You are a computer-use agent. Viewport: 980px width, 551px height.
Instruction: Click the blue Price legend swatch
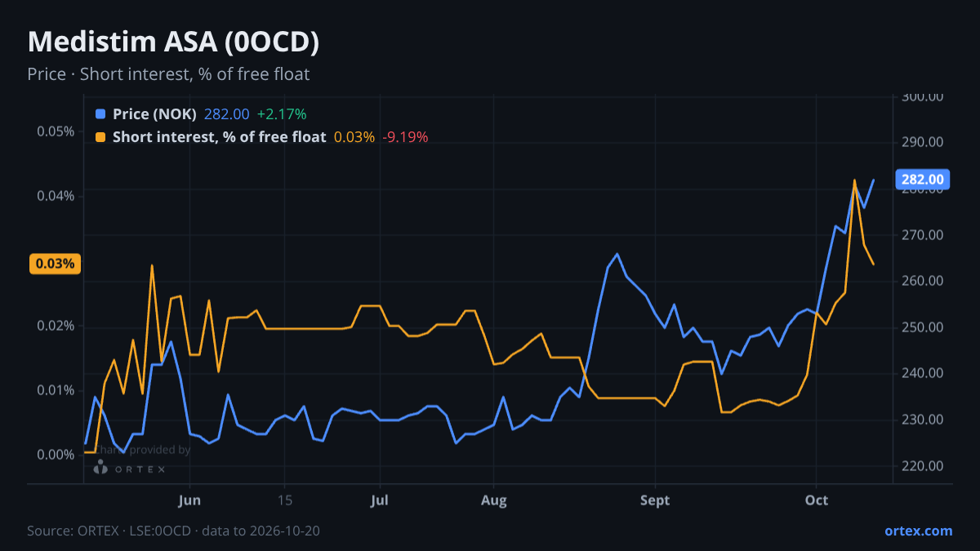pyautogui.click(x=100, y=114)
